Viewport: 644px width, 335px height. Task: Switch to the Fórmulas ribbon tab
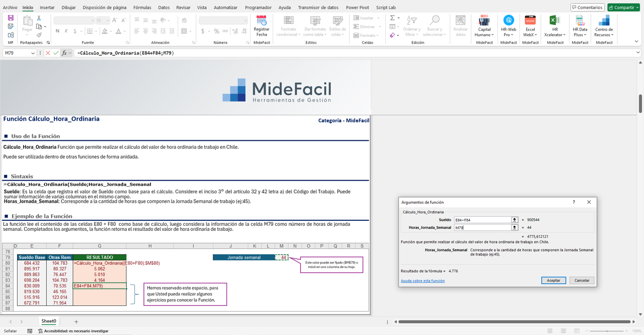pyautogui.click(x=142, y=7)
